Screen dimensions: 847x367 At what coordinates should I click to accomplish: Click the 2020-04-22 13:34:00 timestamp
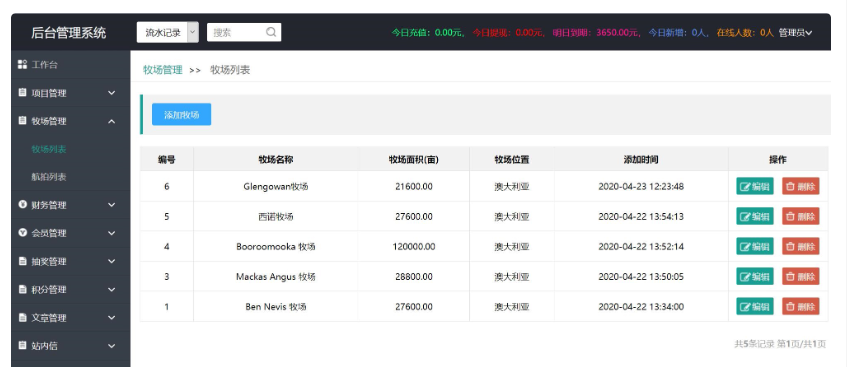click(641, 306)
